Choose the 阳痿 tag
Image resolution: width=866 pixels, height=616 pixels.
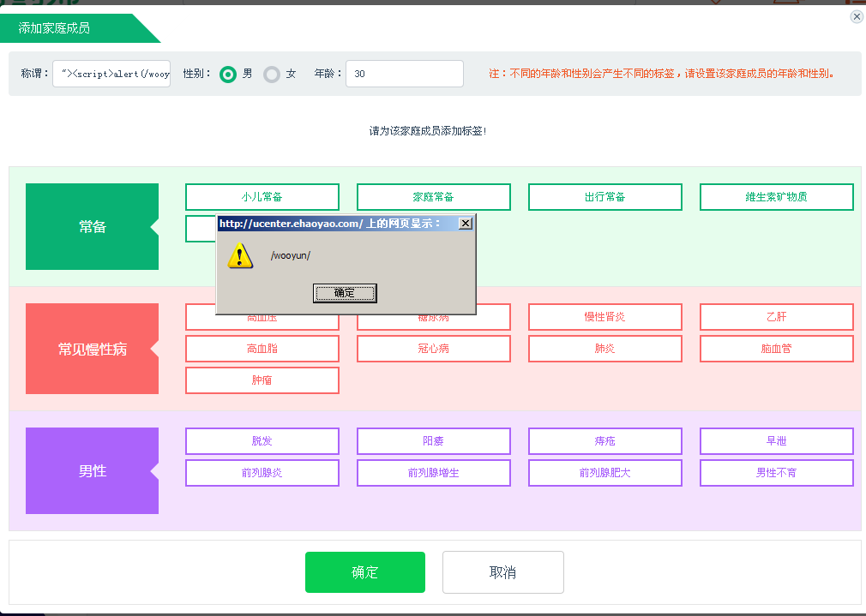434,441
